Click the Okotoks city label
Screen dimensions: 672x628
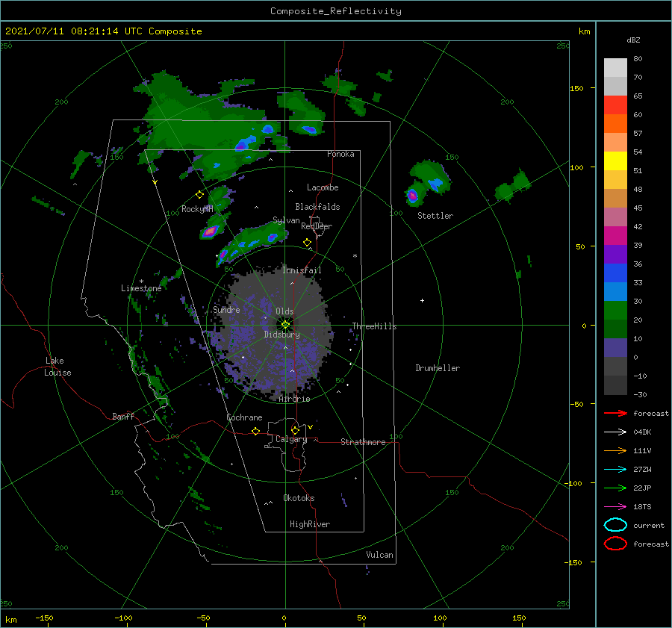pos(299,498)
